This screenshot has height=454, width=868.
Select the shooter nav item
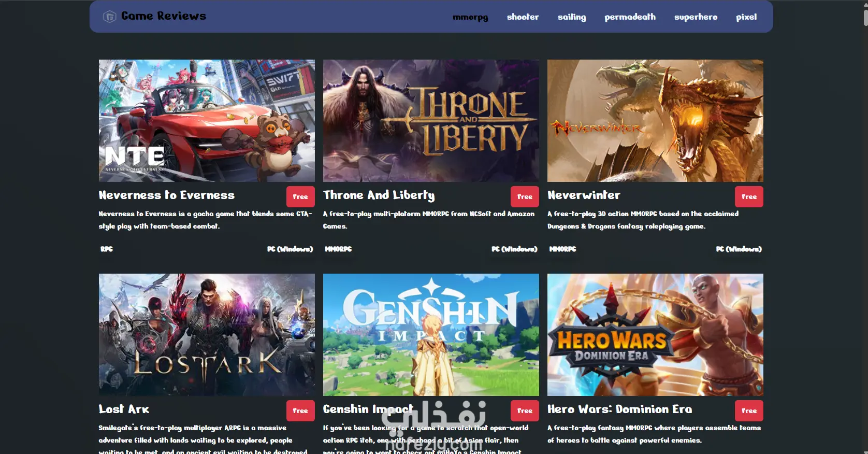(x=523, y=17)
